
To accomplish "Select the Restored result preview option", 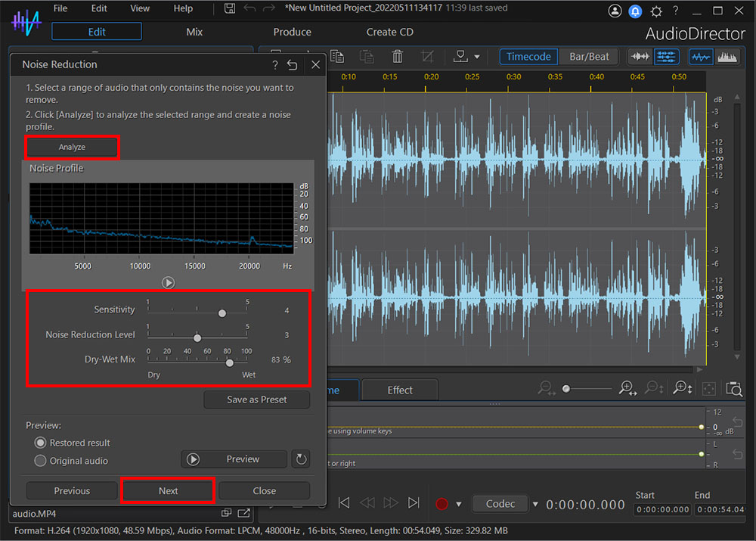I will [39, 443].
